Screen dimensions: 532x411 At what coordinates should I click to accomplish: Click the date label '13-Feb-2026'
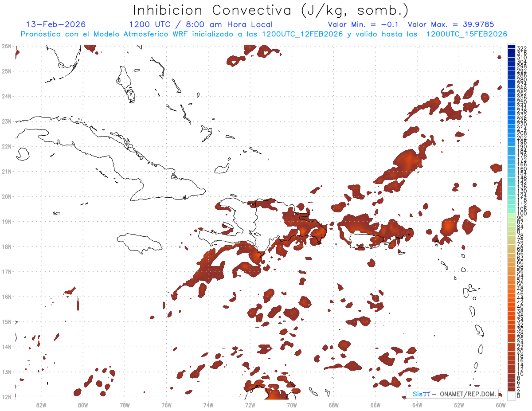click(56, 24)
